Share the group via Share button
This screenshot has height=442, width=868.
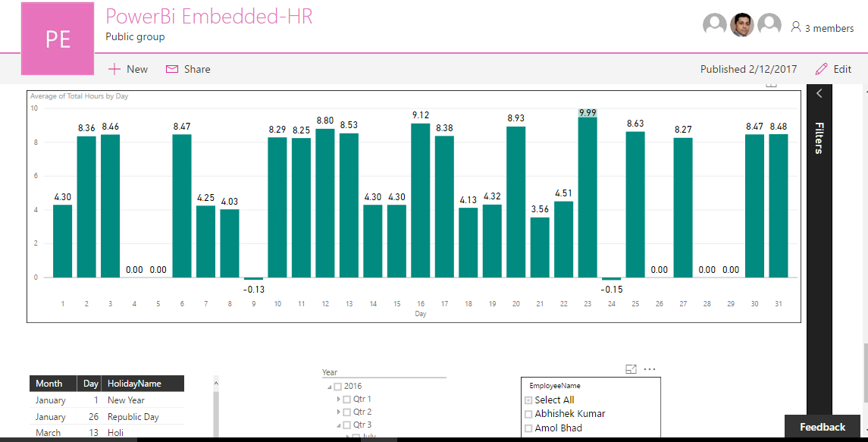tap(188, 69)
